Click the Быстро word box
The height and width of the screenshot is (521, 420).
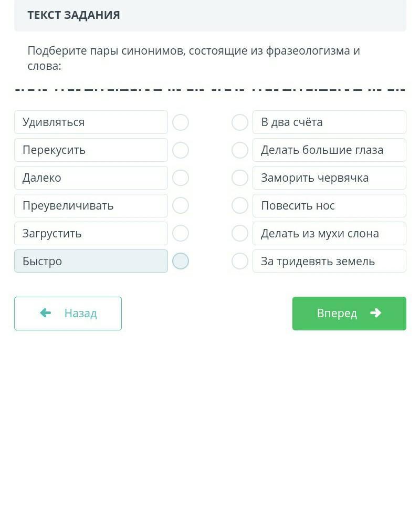point(91,261)
